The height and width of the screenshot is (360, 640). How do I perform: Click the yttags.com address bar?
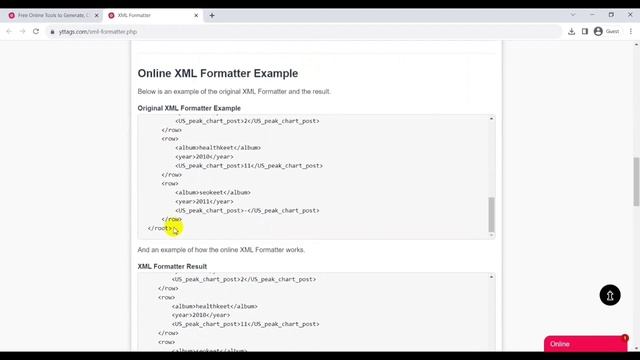(x=304, y=31)
